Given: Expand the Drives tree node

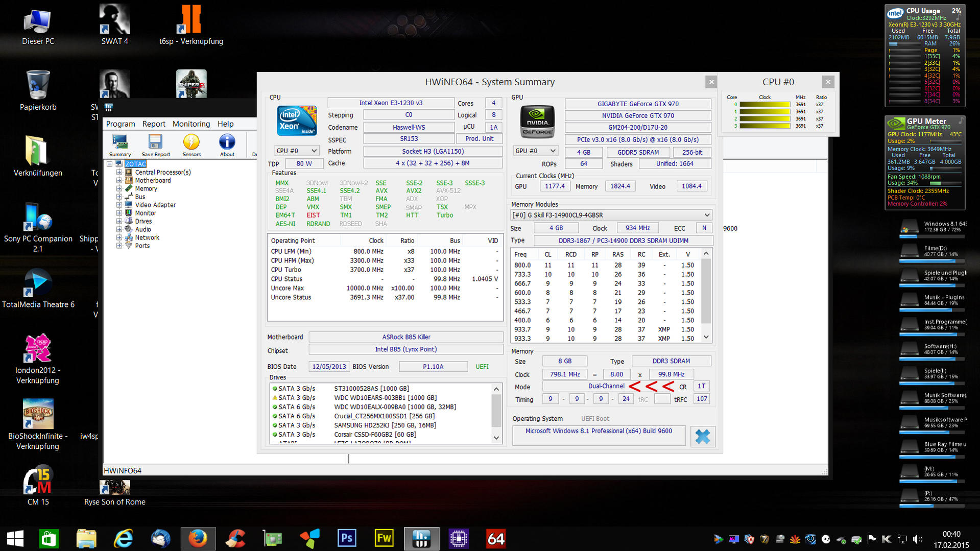Looking at the screenshot, I should coord(119,221).
